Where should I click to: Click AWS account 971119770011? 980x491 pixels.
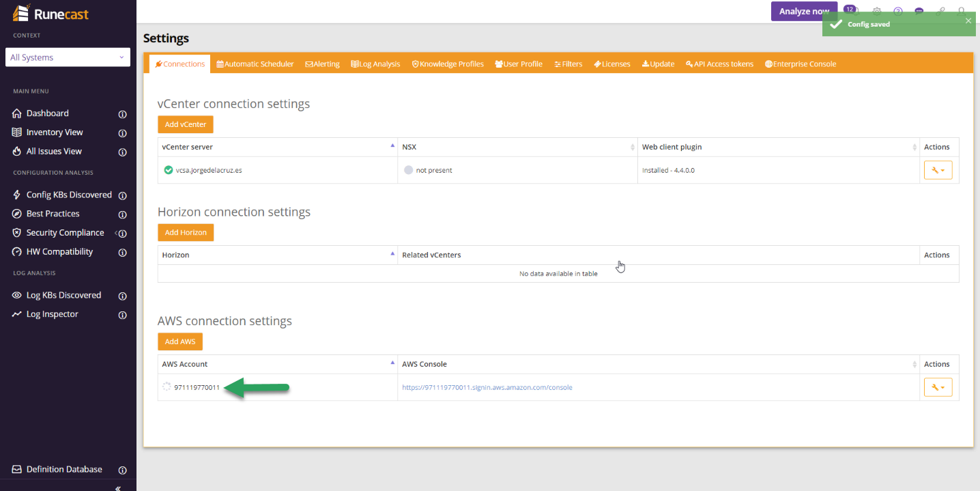197,387
